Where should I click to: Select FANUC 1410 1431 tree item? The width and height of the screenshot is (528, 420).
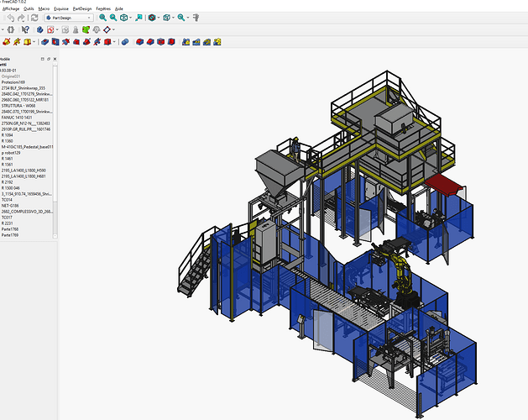[17, 118]
